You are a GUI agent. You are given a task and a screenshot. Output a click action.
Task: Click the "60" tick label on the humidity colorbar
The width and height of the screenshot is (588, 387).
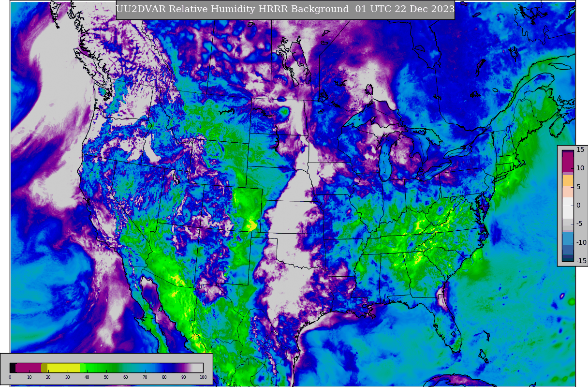pos(125,377)
